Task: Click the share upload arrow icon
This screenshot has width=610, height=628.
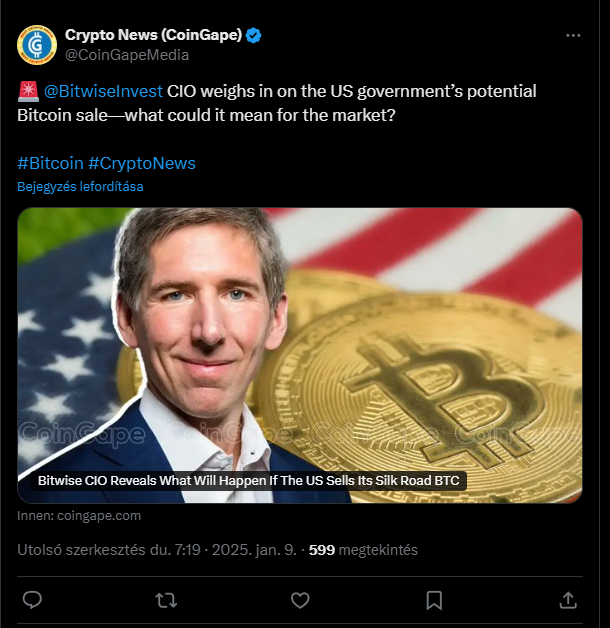Action: (568, 600)
